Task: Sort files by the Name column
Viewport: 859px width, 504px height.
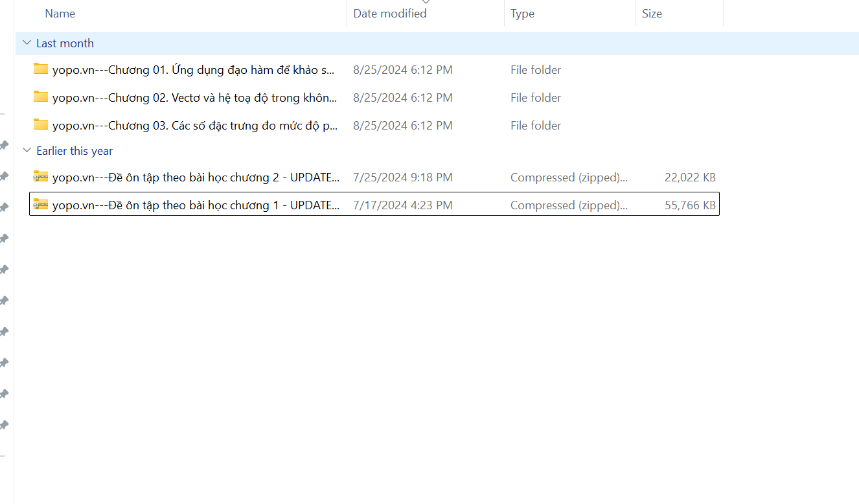Action: [60, 14]
